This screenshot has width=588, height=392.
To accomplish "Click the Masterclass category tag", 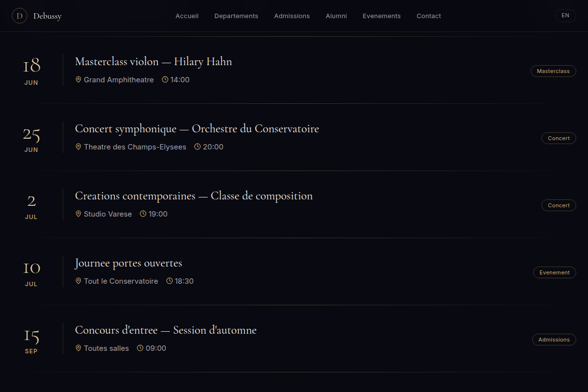I will (x=553, y=71).
